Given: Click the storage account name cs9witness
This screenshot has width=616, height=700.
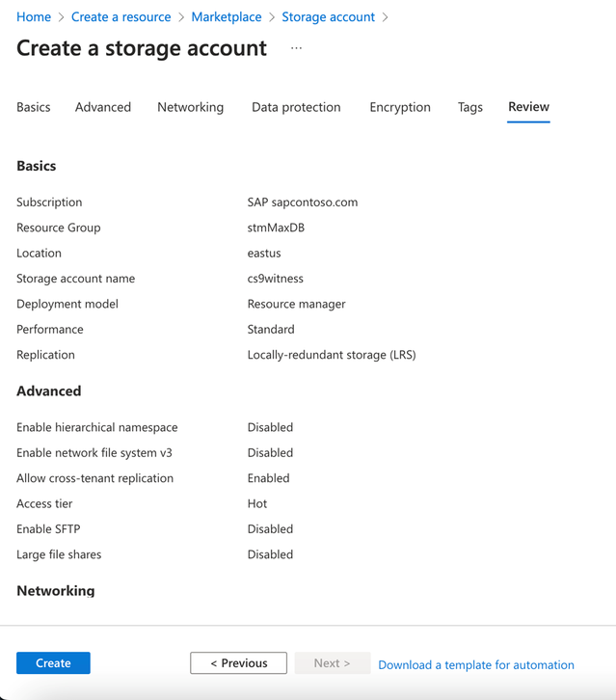Looking at the screenshot, I should (276, 279).
